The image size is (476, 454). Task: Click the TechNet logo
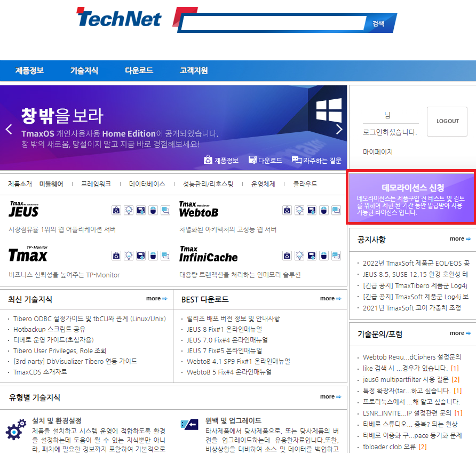pyautogui.click(x=118, y=18)
